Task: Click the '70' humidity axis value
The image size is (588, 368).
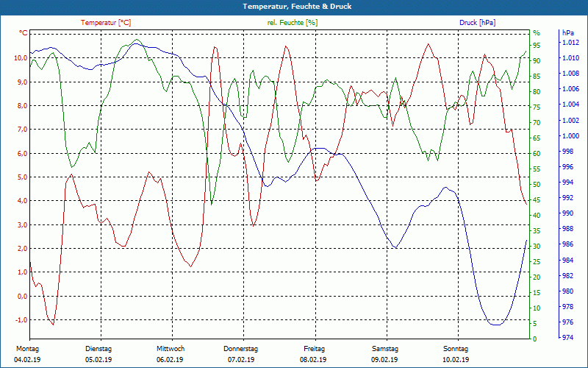Action: (x=537, y=122)
